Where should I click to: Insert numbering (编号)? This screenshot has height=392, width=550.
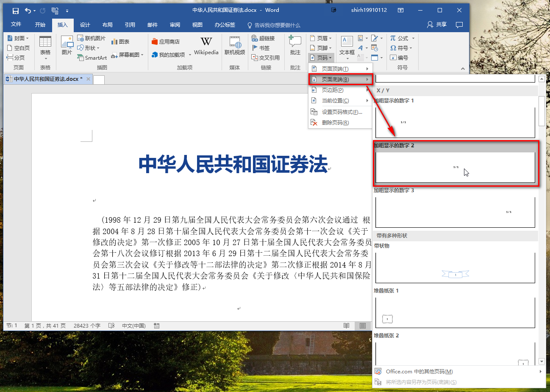tap(399, 58)
